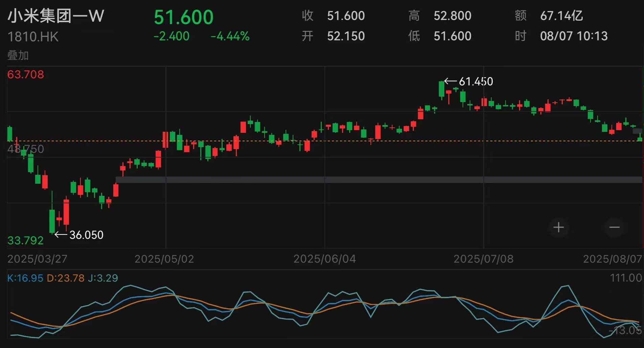Viewport: 644px width, 348px height.
Task: Click the date label 2025/07/08
Action: pyautogui.click(x=484, y=259)
